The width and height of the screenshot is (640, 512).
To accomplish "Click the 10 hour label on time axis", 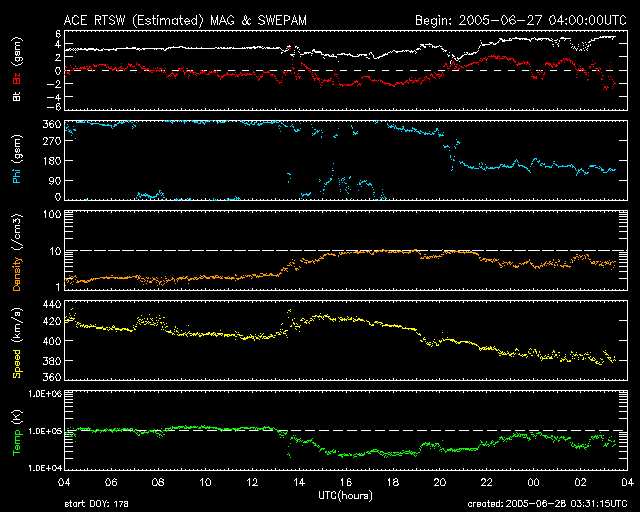I will (x=205, y=483).
